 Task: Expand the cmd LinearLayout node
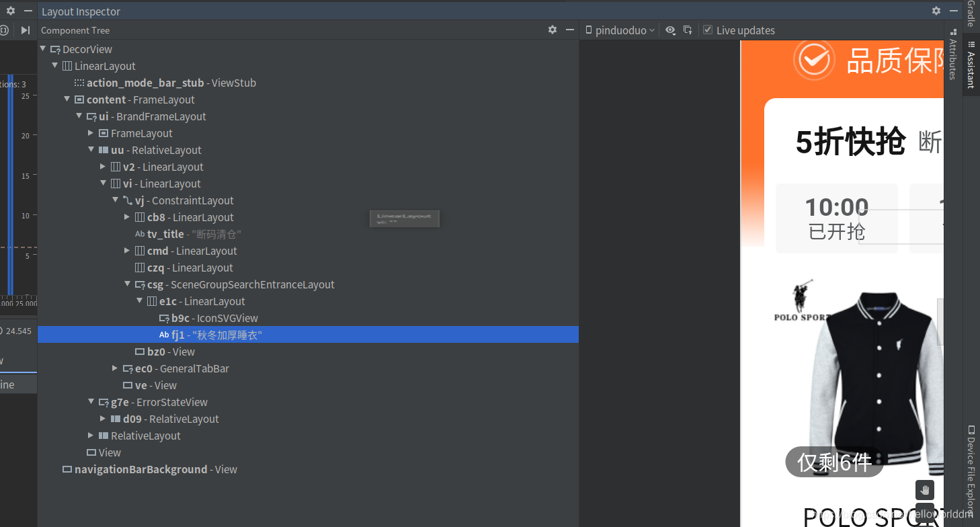pos(128,250)
